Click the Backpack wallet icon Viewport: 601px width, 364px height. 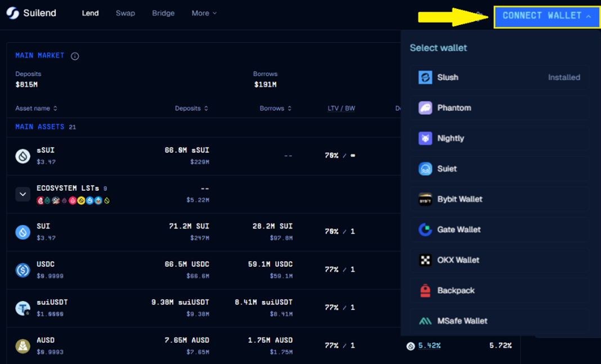[x=425, y=290]
